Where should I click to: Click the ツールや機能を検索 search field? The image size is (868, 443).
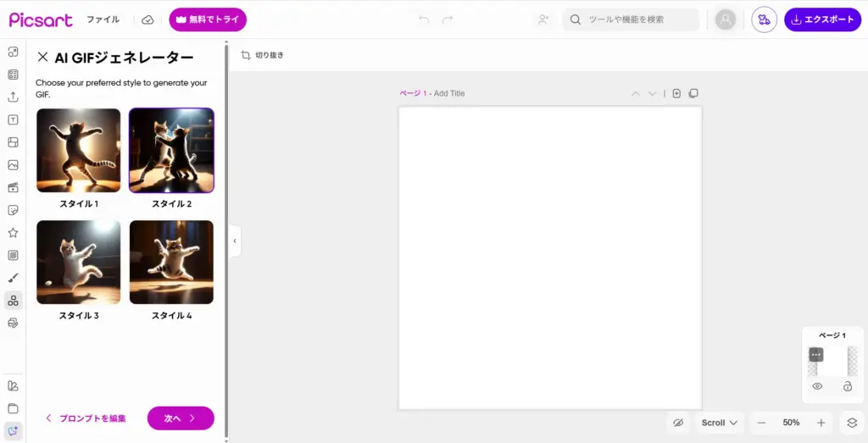click(x=631, y=19)
